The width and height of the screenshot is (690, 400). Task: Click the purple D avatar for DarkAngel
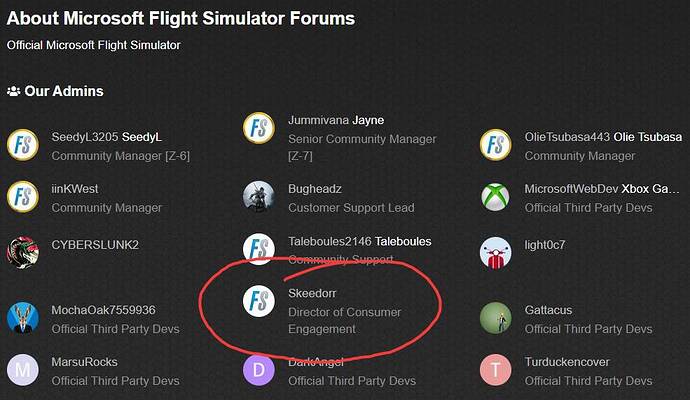point(259,370)
